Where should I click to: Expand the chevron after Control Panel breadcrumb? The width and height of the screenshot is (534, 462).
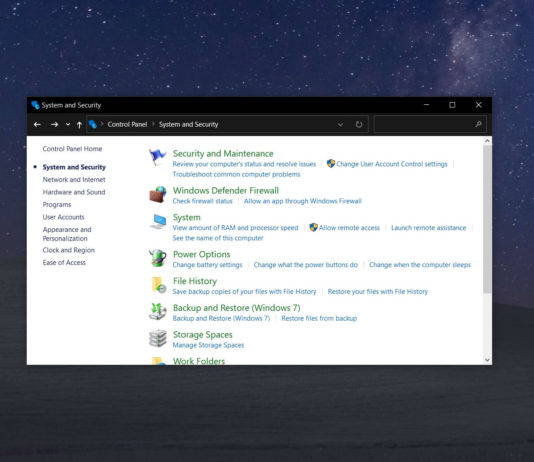tap(153, 124)
